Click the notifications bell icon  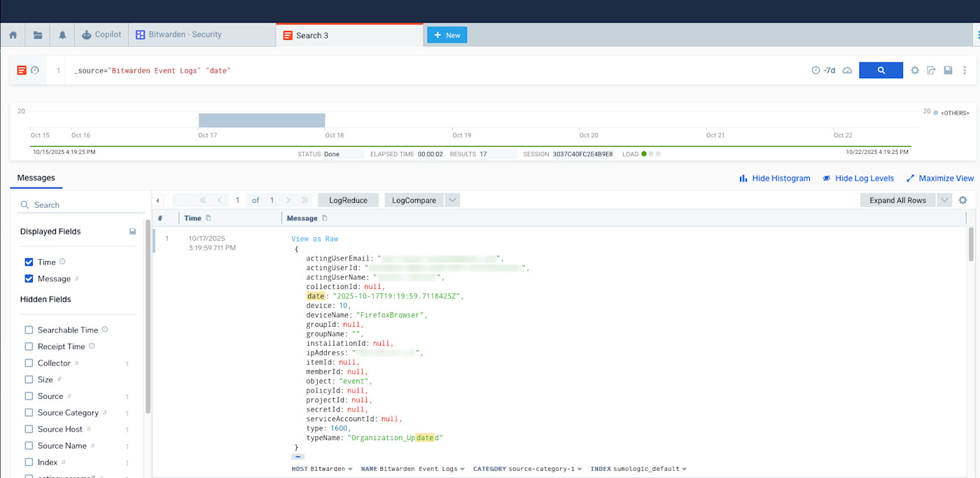[x=62, y=34]
